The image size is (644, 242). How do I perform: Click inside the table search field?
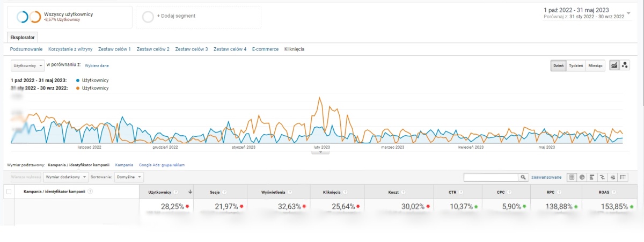491,177
